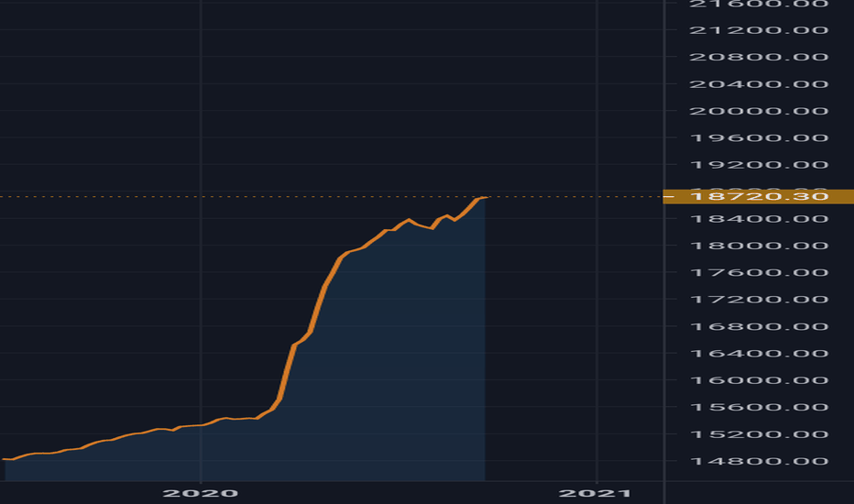Click the 18400.00 price axis label
This screenshot has width=854, height=504.
point(759,219)
